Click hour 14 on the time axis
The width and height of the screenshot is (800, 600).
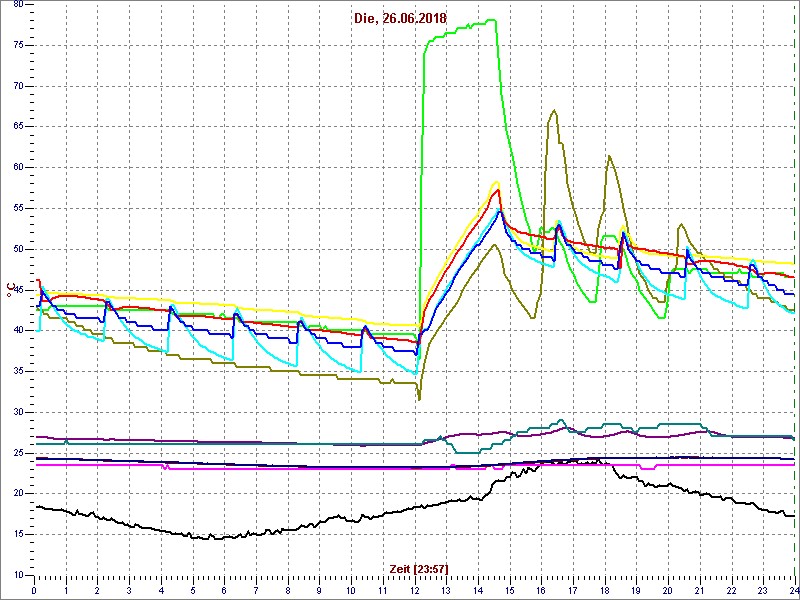pos(478,590)
